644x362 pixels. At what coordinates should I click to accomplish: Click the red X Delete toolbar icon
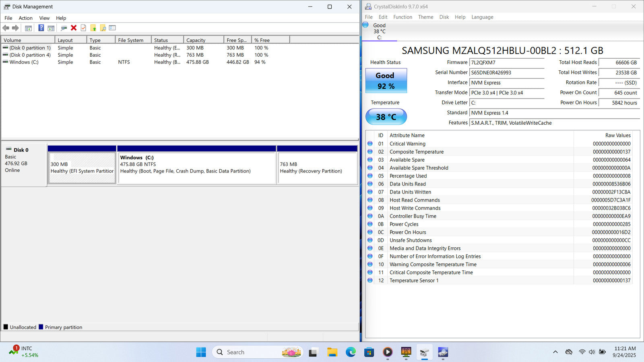pos(74,28)
